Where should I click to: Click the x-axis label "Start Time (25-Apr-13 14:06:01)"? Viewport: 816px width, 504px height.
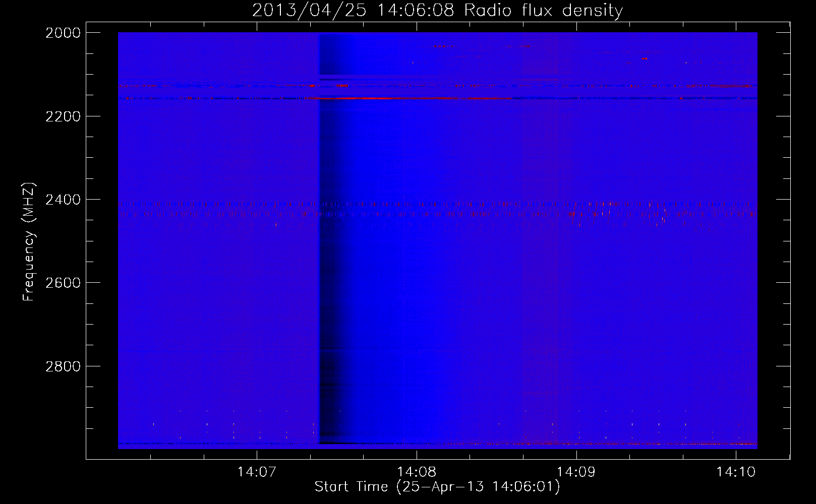tap(437, 487)
